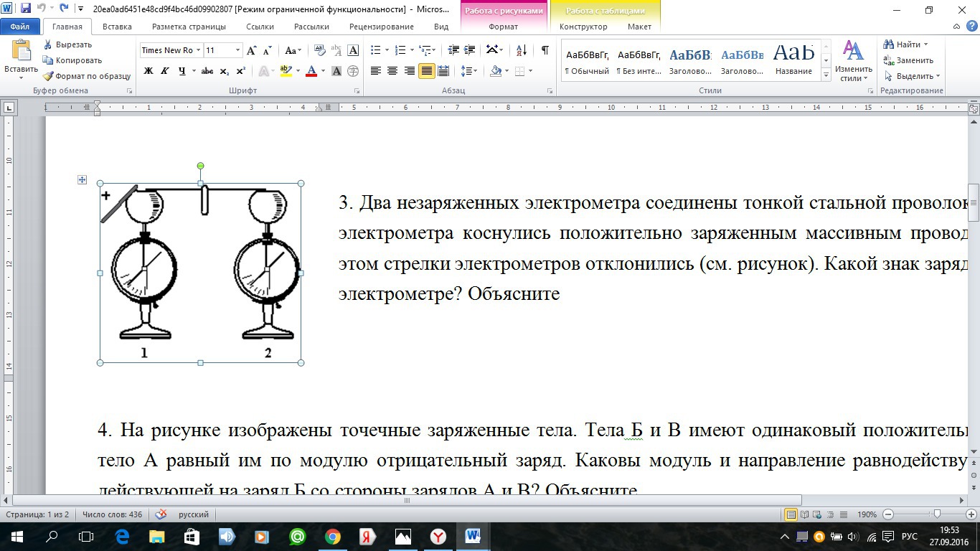
Task: Increase the paragraph indent
Action: [470, 50]
